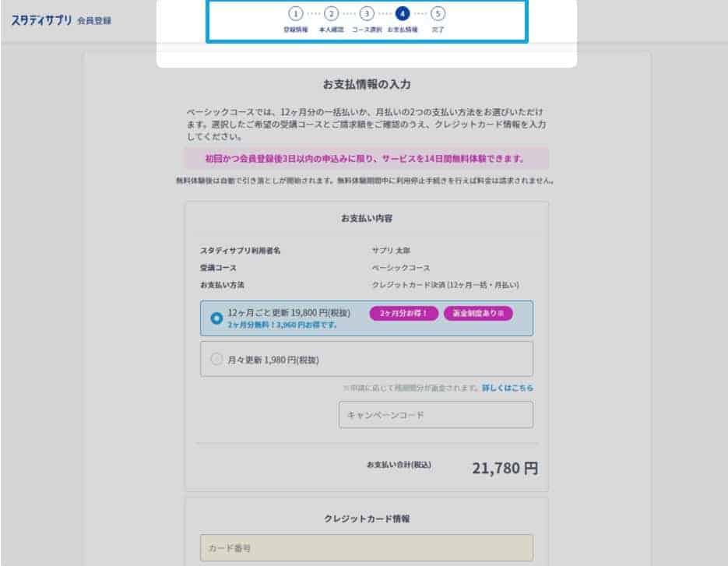Click the お支払い内容 section heading
Image resolution: width=728 pixels, height=566 pixels.
click(367, 218)
